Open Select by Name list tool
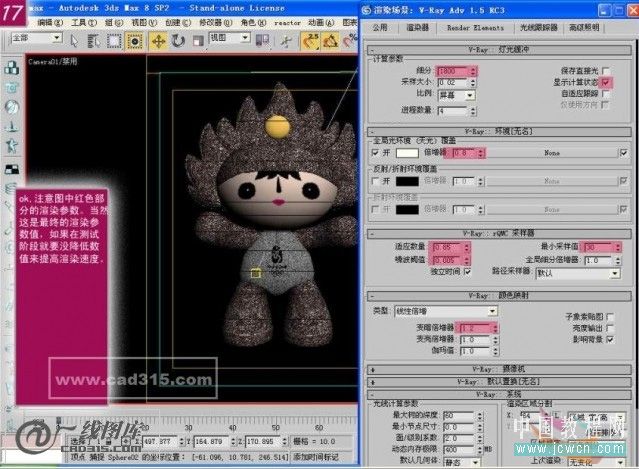The height and width of the screenshot is (469, 639). pos(94,41)
